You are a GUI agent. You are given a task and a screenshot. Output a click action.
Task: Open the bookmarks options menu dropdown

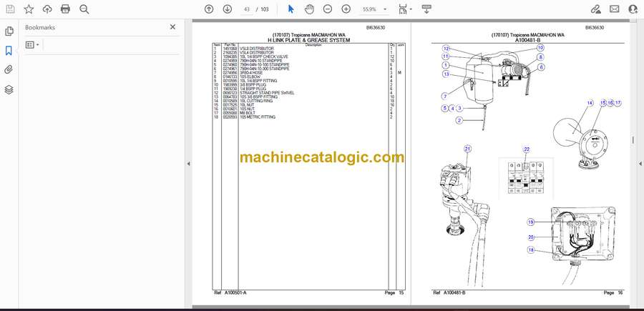tap(32, 45)
